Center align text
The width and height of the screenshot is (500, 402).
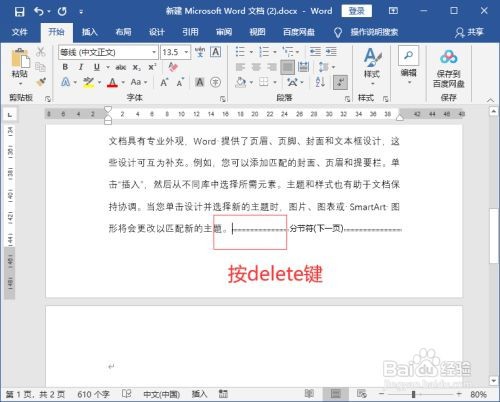[256, 67]
